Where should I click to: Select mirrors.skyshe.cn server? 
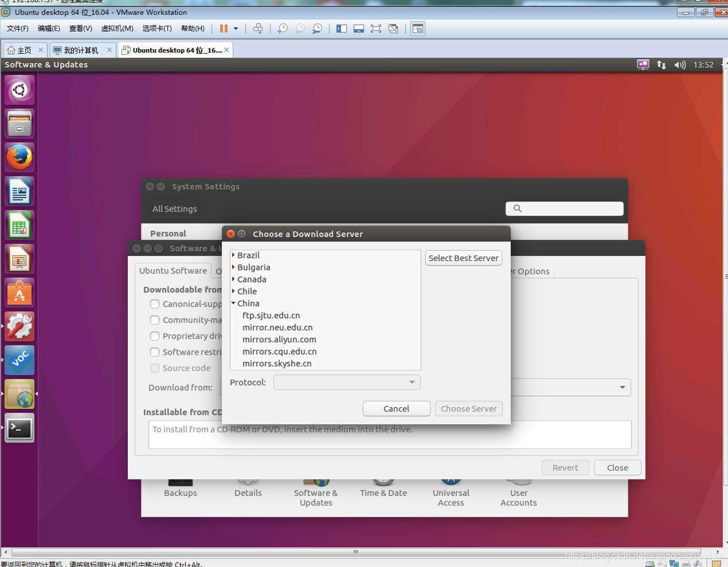[277, 364]
